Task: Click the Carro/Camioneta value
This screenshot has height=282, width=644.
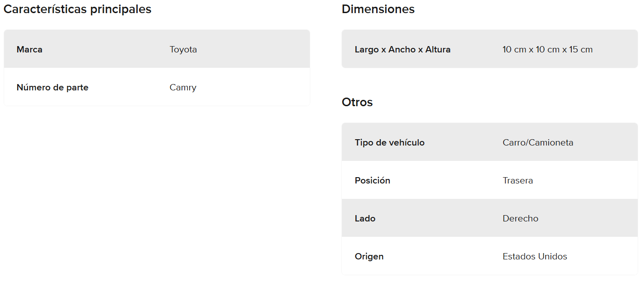Action: 538,142
